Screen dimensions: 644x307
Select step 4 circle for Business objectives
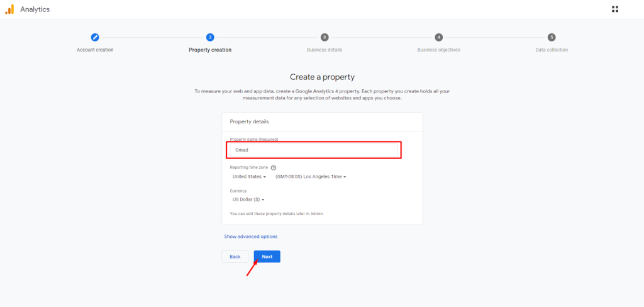(438, 37)
